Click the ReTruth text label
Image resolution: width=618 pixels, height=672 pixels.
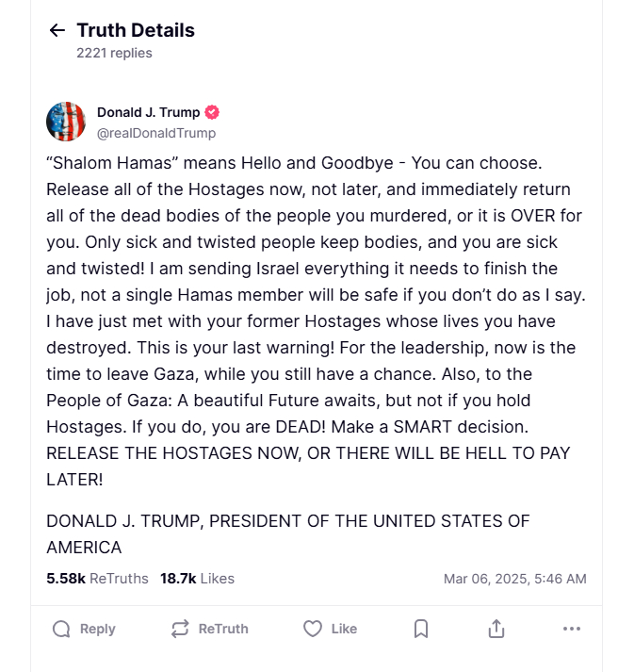(223, 629)
